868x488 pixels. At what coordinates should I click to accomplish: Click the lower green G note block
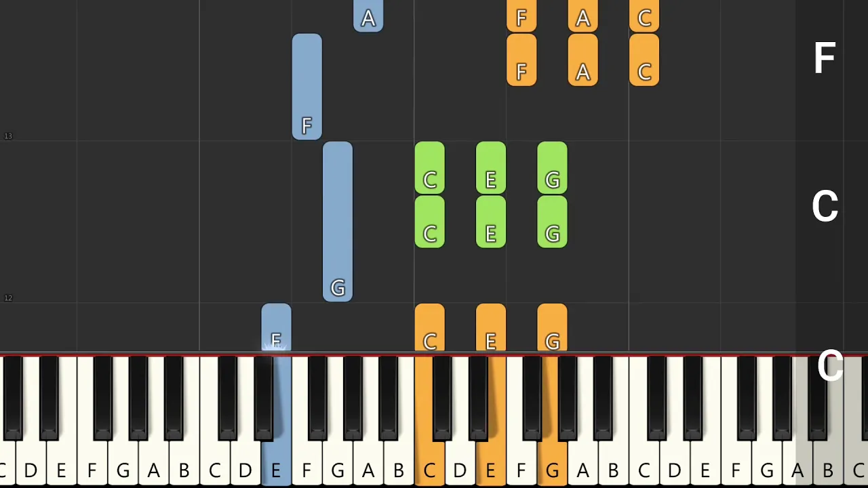pyautogui.click(x=552, y=222)
